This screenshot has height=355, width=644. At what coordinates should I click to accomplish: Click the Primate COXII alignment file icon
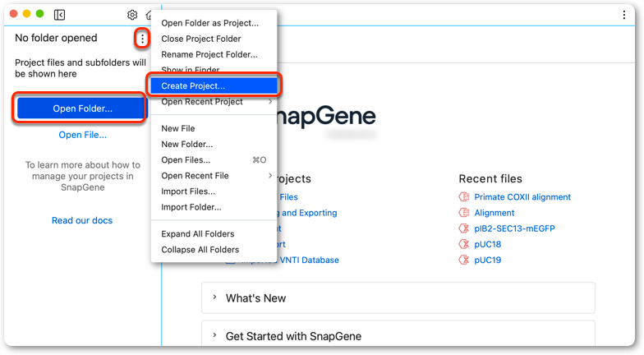(463, 197)
